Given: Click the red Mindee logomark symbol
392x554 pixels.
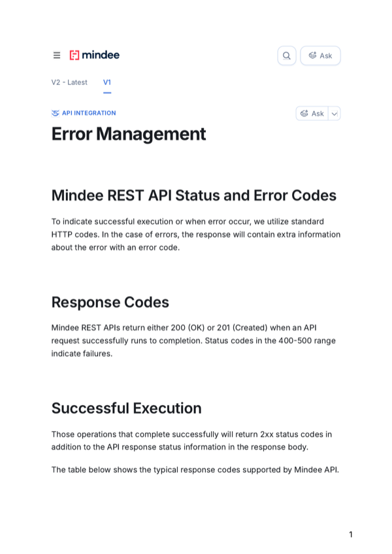Looking at the screenshot, I should (x=76, y=56).
